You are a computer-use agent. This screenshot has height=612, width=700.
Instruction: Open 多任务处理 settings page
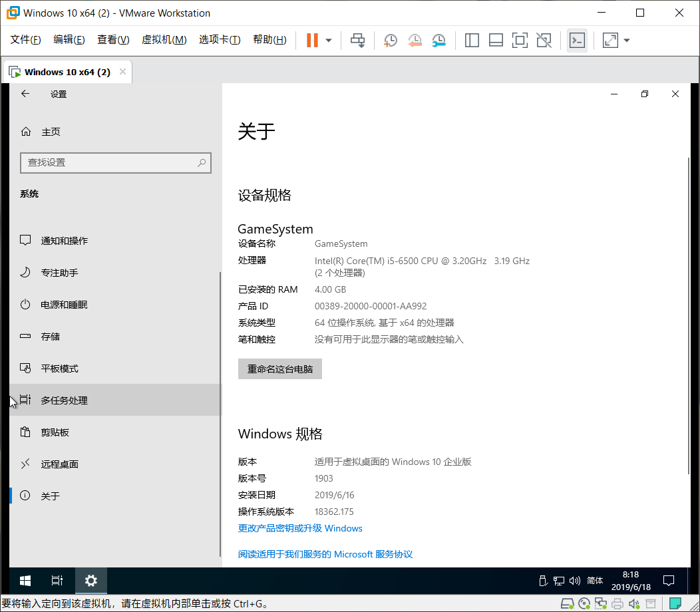[x=115, y=400]
